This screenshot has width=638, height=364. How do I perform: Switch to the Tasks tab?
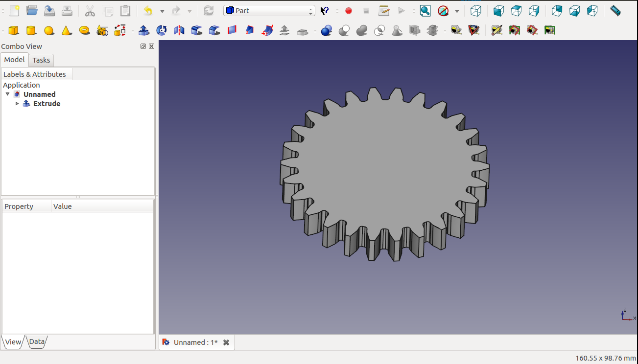(41, 60)
